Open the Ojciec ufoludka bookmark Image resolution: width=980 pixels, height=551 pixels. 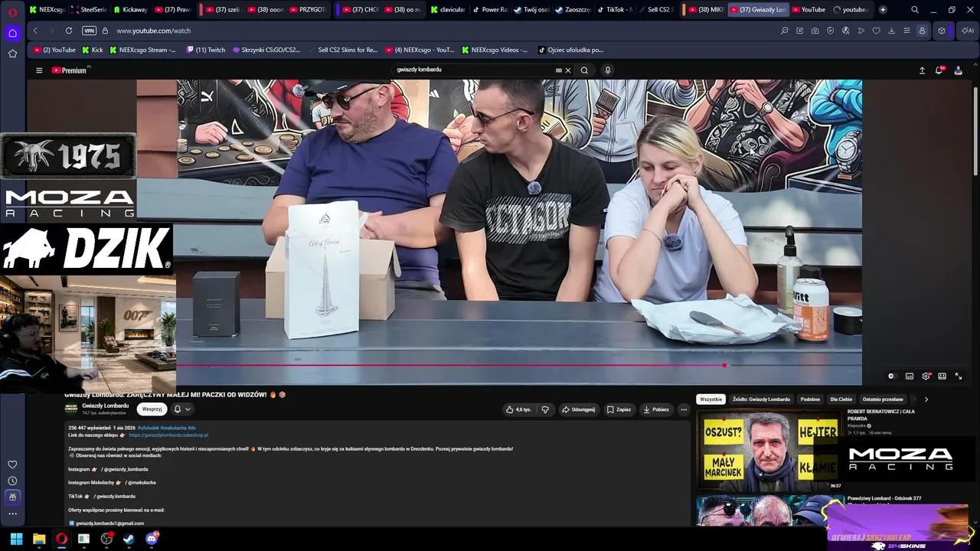[x=571, y=50]
